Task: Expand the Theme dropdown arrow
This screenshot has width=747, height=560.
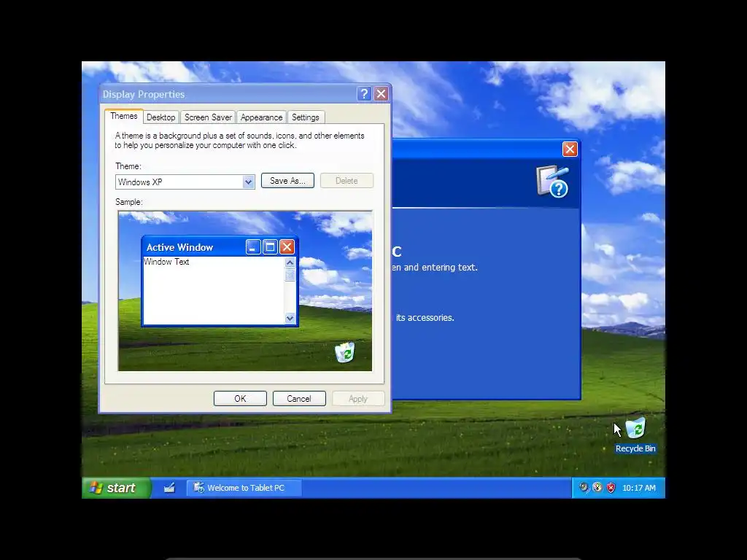Action: (x=248, y=182)
